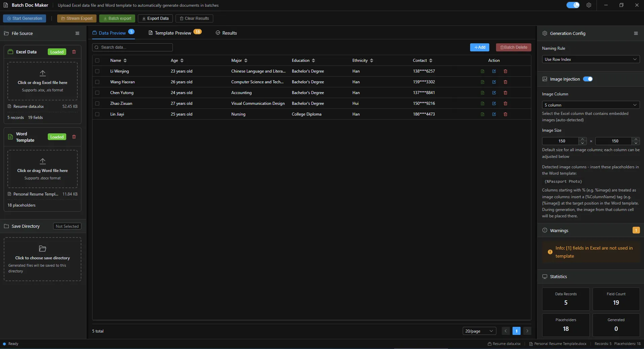Open the Image Column dropdown
644x349 pixels.
591,105
